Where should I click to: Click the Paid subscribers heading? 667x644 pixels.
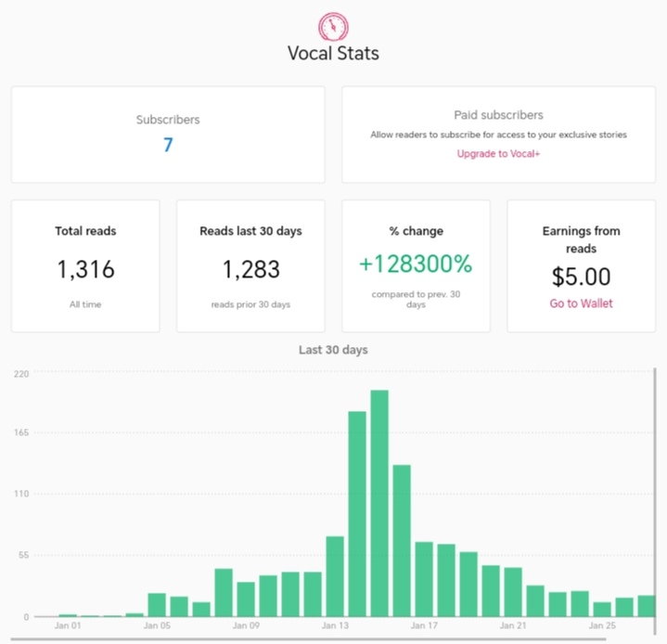click(x=498, y=115)
